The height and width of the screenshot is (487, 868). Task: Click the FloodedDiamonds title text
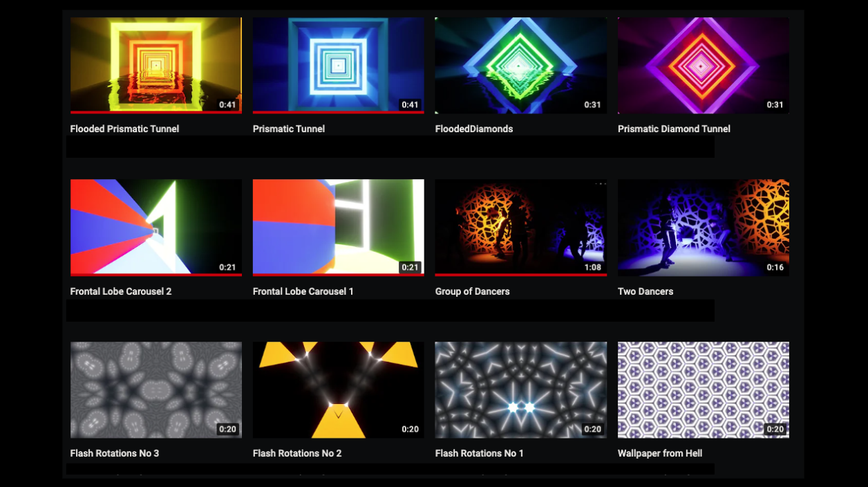coord(473,129)
